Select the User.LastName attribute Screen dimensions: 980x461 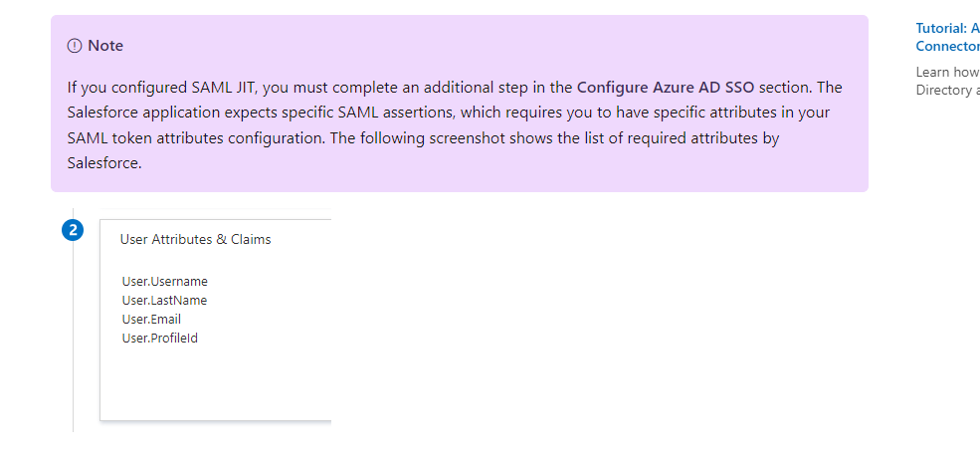164,301
